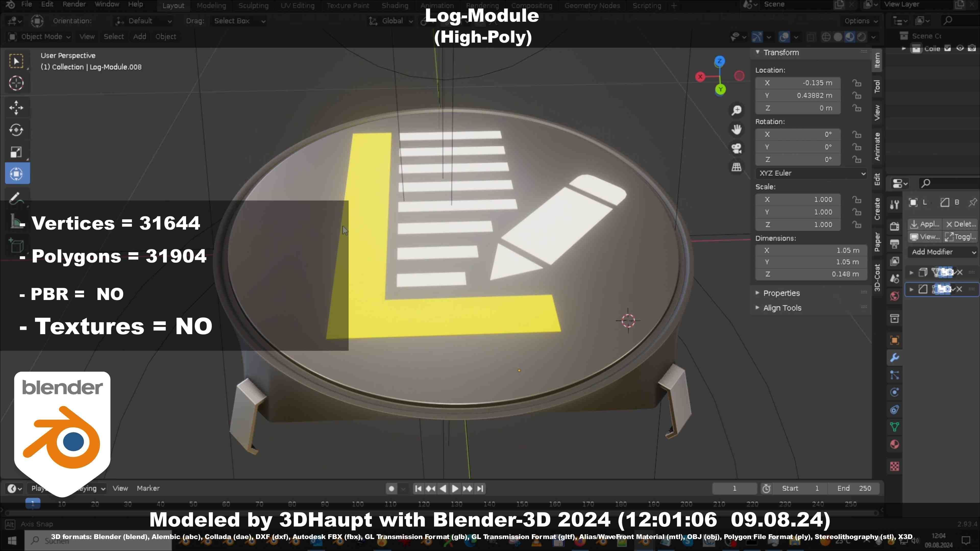Toggle gizmo display in viewport header
Image resolution: width=980 pixels, height=551 pixels.
pos(757,37)
